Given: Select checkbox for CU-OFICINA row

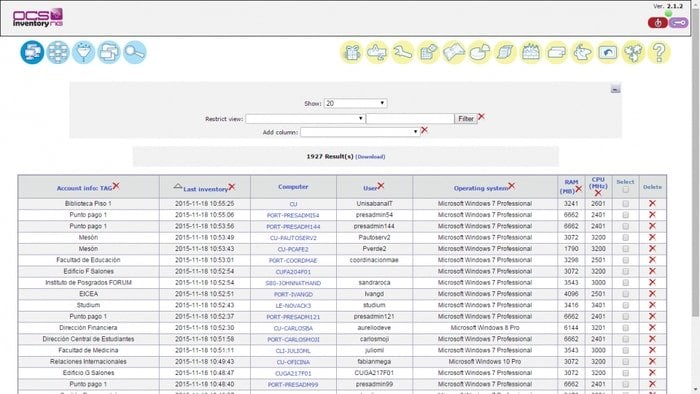Looking at the screenshot, I should click(x=625, y=361).
